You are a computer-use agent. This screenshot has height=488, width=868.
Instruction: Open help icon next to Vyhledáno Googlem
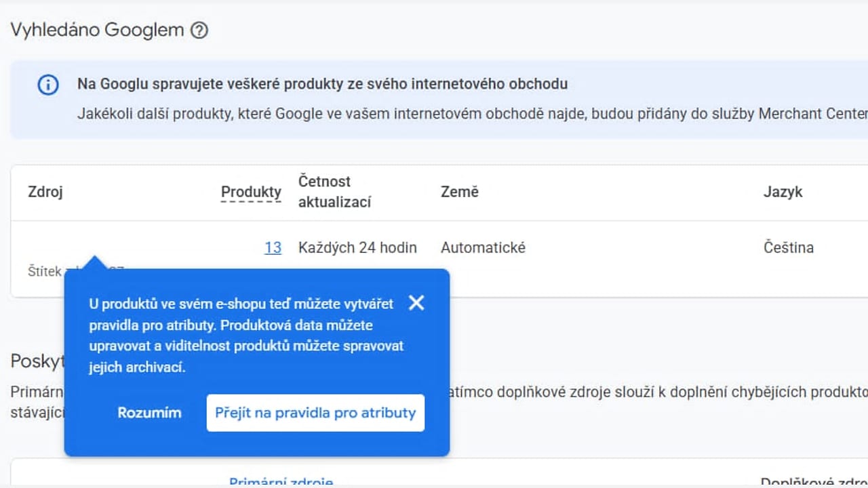(x=199, y=30)
